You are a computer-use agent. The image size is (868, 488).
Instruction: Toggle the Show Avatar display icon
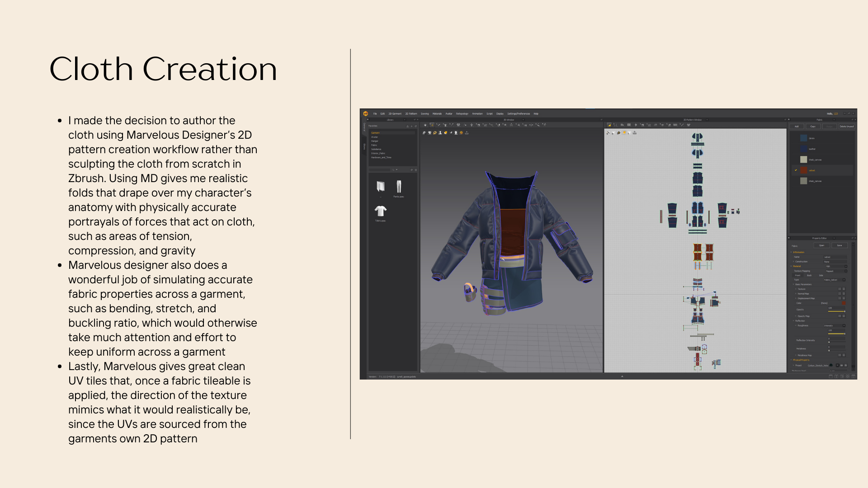pyautogui.click(x=440, y=133)
